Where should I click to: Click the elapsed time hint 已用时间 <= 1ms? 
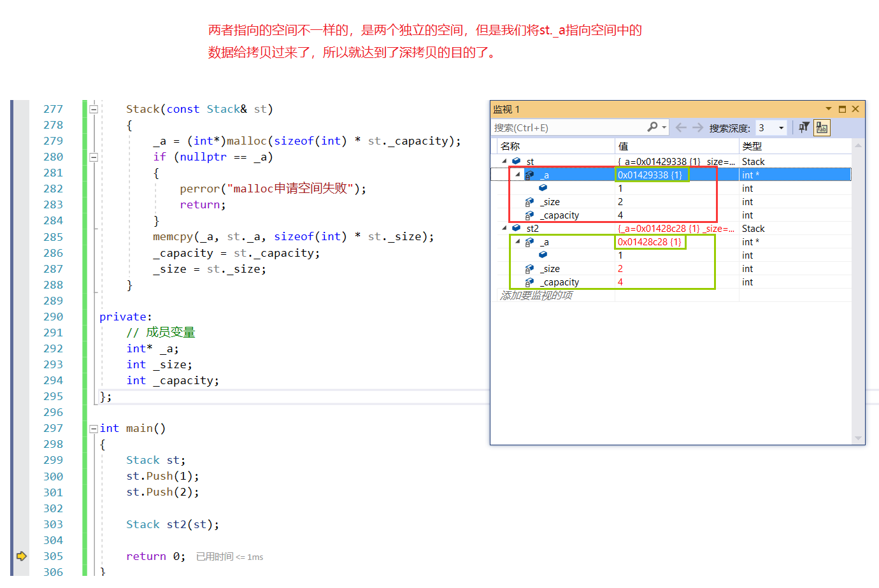(x=229, y=557)
